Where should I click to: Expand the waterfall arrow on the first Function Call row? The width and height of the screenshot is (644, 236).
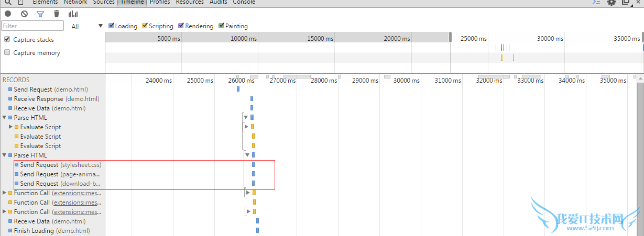pos(248,193)
